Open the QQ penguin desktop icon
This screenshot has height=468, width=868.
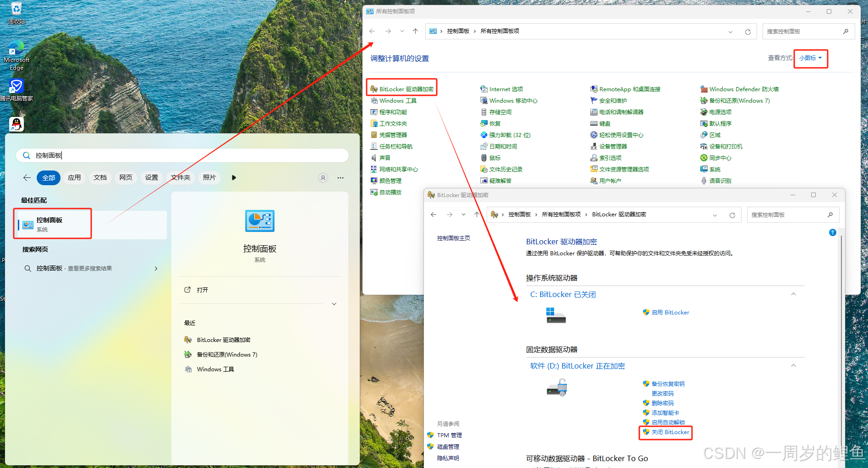click(x=16, y=124)
